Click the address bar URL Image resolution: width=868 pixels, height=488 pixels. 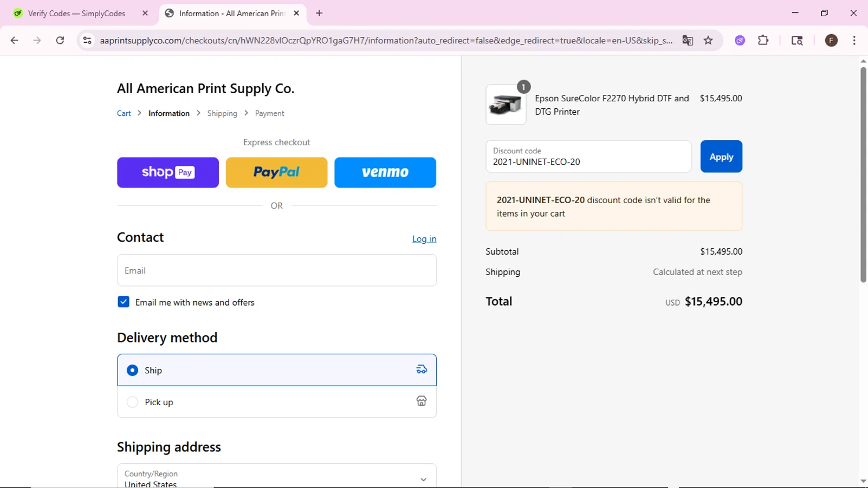386,41
